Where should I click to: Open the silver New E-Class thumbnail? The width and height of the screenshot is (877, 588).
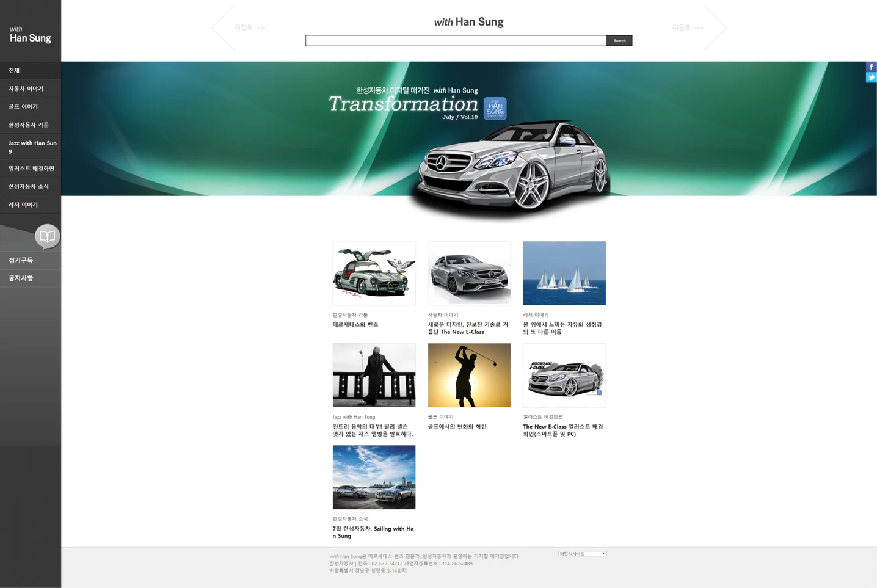pyautogui.click(x=469, y=273)
